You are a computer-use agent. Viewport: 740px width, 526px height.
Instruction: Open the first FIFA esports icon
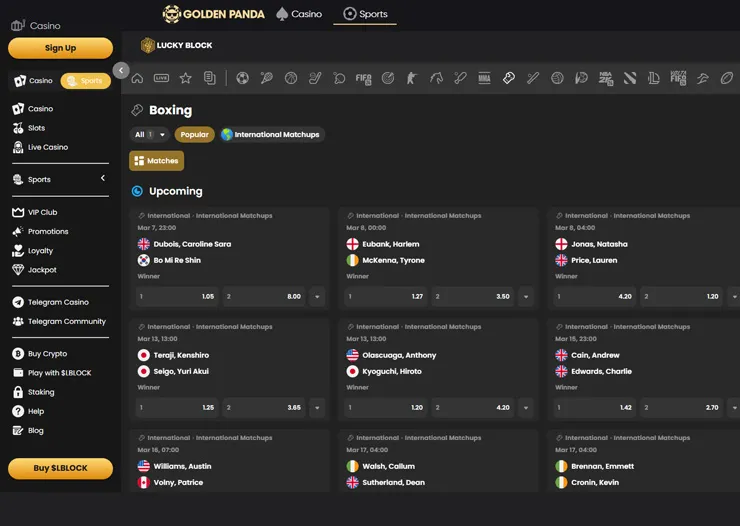[x=363, y=78]
